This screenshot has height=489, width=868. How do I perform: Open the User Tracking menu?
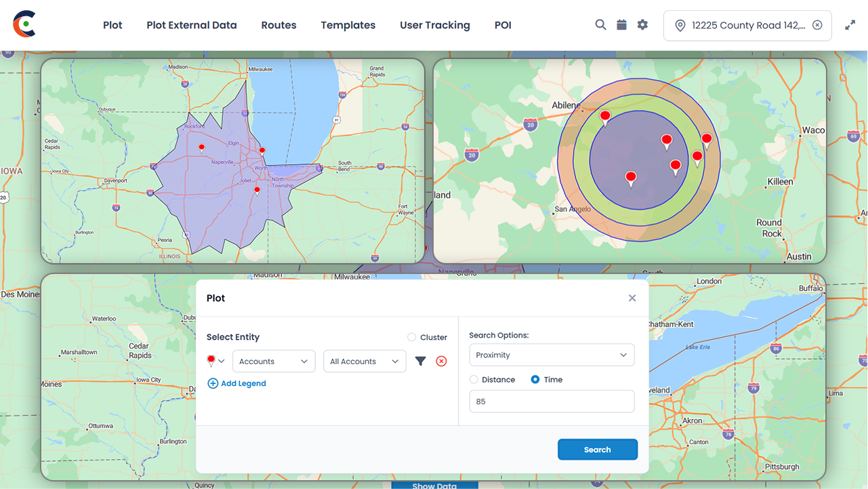coord(435,25)
